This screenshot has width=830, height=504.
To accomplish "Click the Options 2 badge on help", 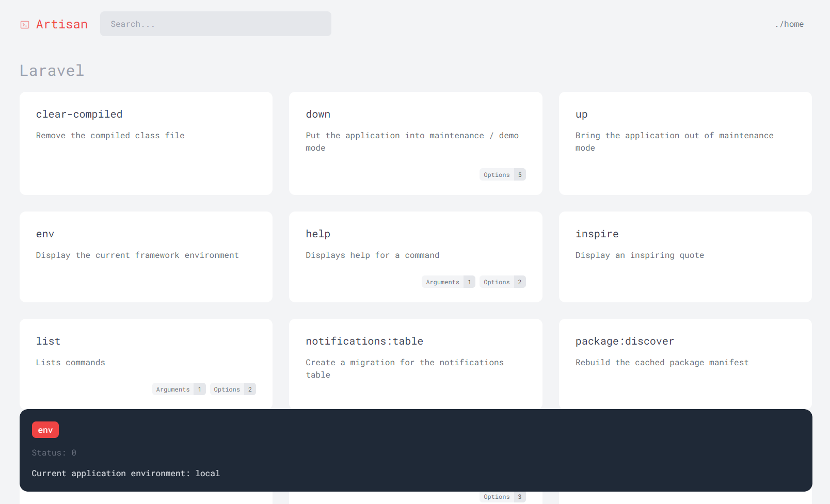I will click(x=503, y=282).
